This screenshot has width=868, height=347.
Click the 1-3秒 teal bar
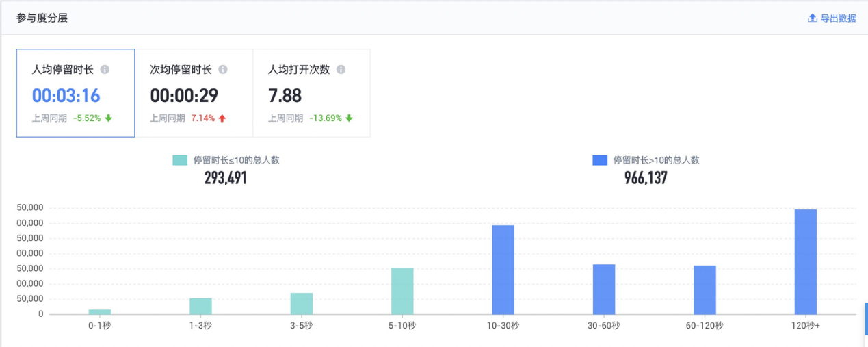click(x=200, y=306)
